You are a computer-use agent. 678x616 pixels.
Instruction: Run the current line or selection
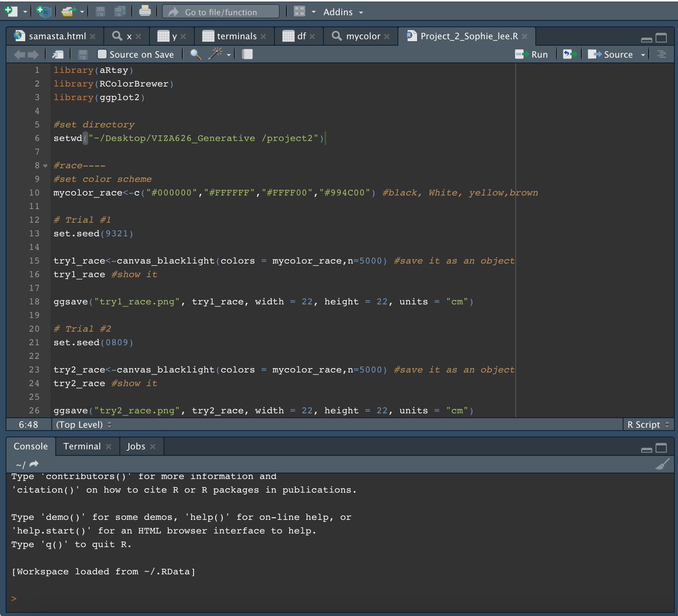coord(531,54)
